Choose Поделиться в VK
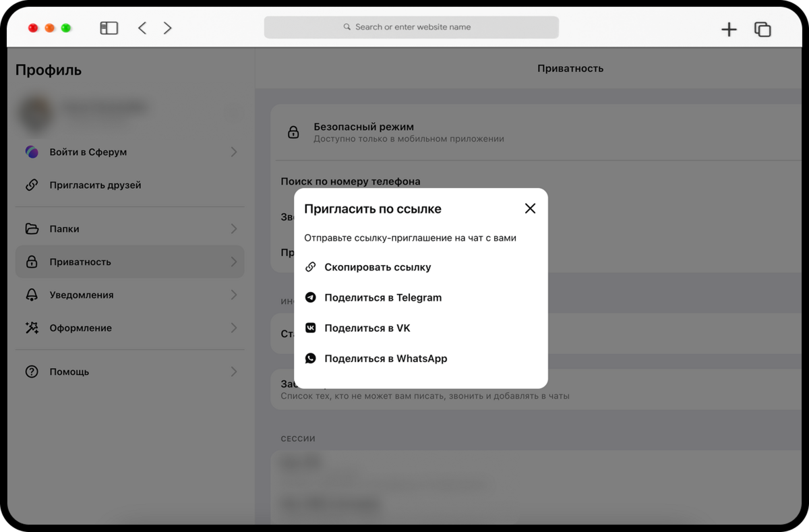 tap(367, 328)
